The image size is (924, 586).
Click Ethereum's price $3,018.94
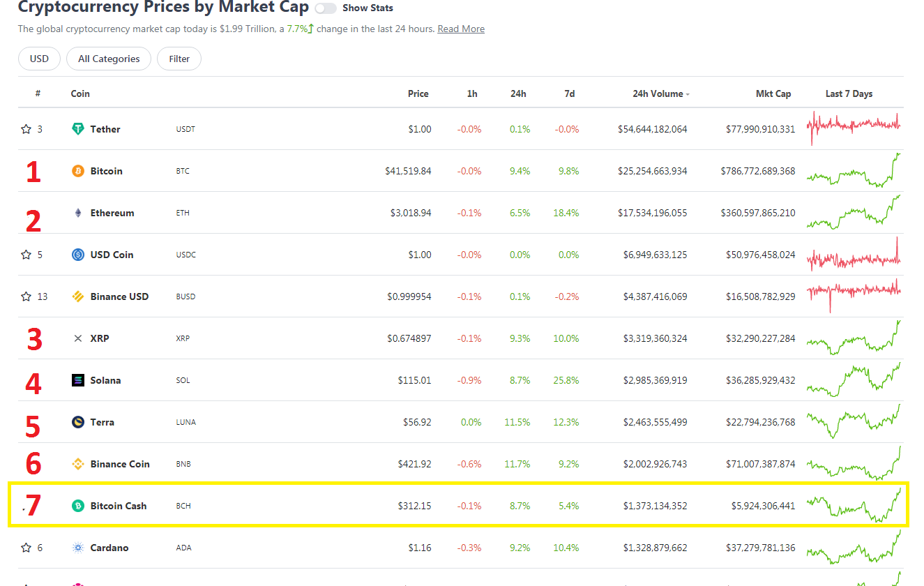[411, 213]
